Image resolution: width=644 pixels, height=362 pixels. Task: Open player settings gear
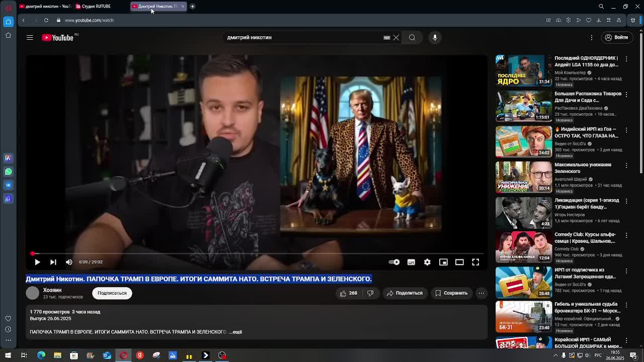click(427, 262)
